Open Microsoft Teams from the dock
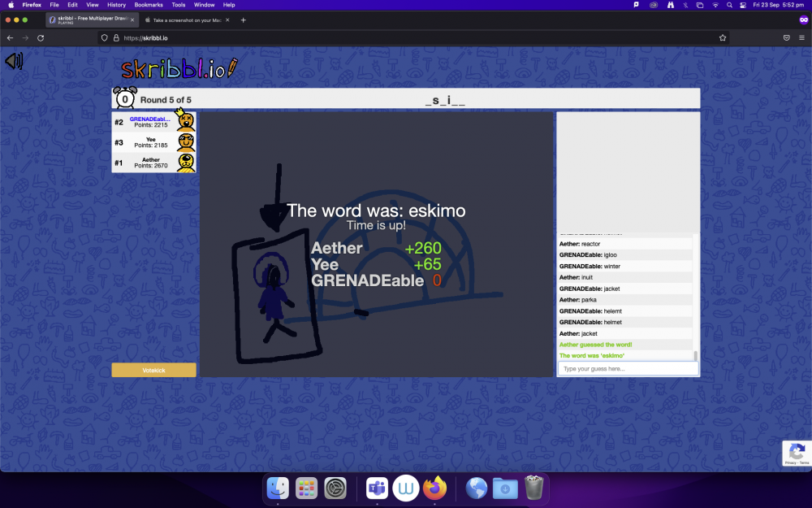Screen dimensions: 812x508 point(377,488)
